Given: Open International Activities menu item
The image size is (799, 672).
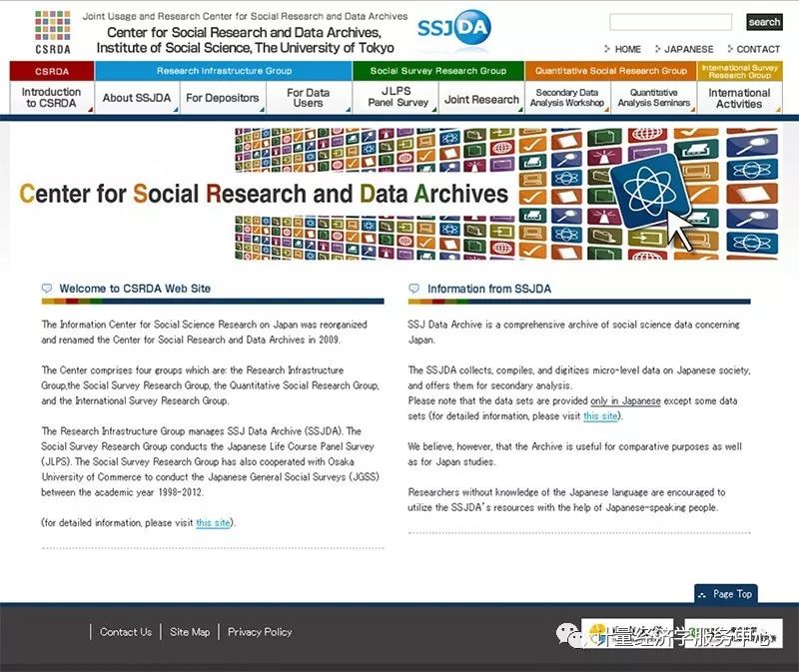Looking at the screenshot, I should 739,98.
